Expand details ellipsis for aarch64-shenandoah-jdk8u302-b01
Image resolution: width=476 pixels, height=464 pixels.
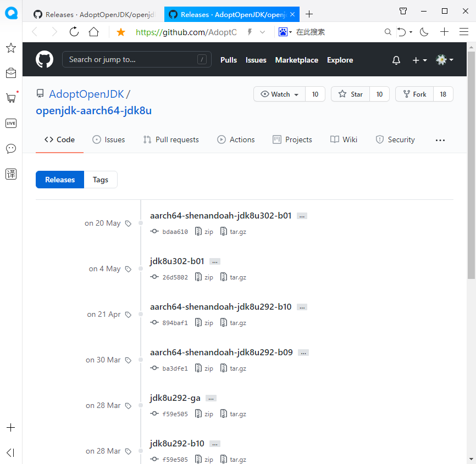(x=302, y=216)
